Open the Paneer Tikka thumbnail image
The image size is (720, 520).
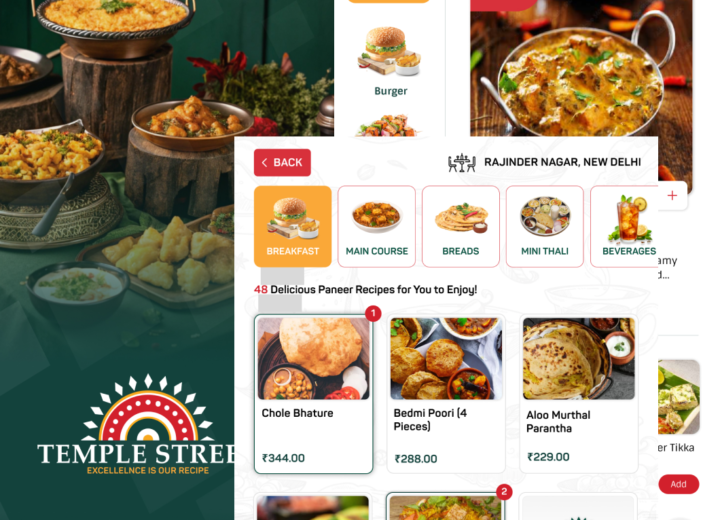[x=679, y=397]
